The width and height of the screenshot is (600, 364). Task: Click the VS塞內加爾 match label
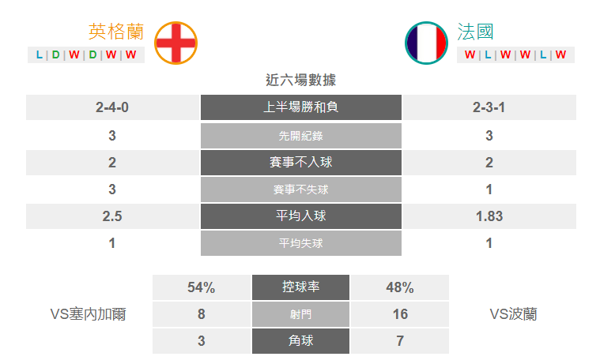(x=88, y=314)
